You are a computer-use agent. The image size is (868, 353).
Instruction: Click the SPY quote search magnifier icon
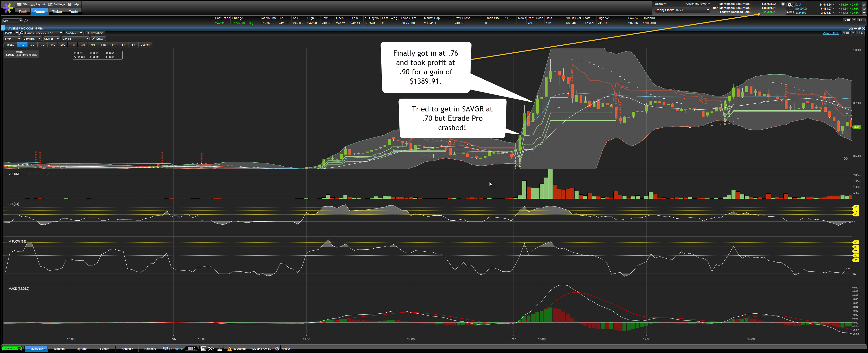tap(26, 21)
